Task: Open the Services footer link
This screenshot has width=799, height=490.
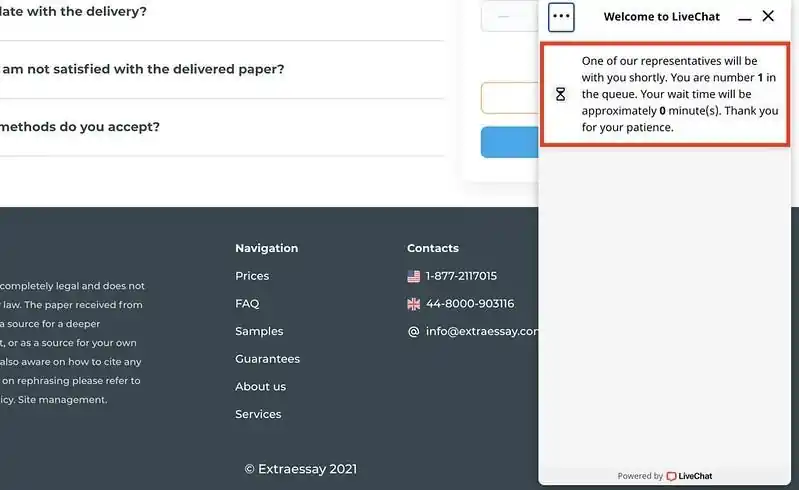Action: pyautogui.click(x=258, y=414)
